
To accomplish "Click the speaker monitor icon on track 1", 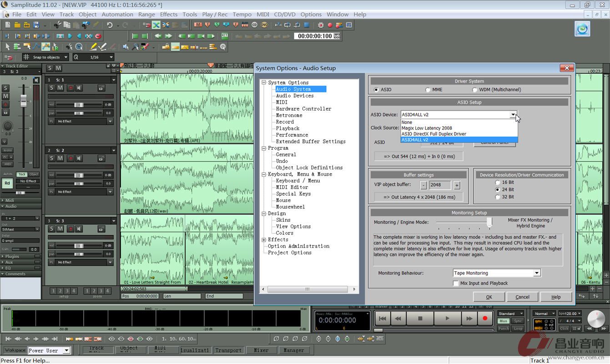I will click(79, 88).
